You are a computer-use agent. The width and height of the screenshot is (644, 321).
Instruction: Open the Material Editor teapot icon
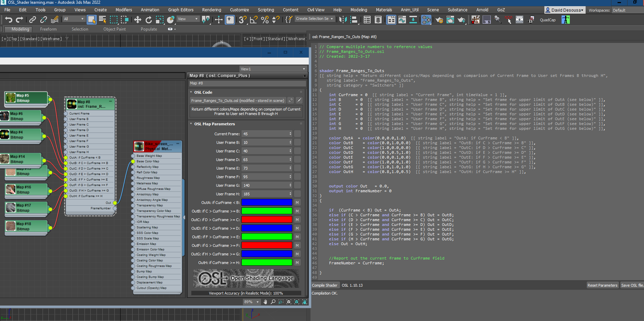coord(427,20)
